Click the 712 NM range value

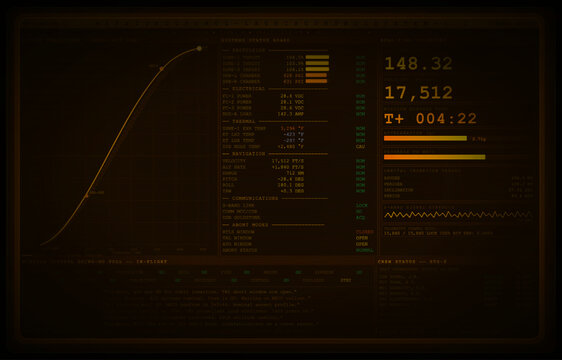coord(295,173)
